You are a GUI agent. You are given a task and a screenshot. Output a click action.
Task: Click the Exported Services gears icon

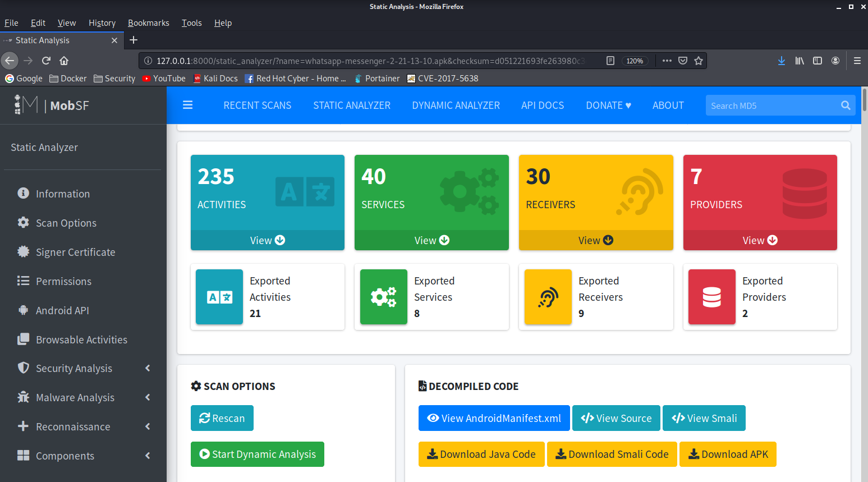click(x=383, y=297)
